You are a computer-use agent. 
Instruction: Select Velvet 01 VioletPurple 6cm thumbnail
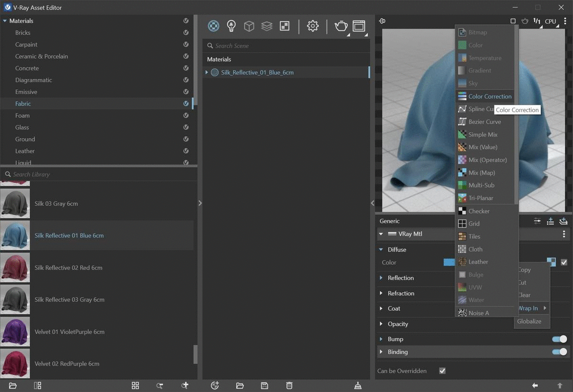pos(15,331)
